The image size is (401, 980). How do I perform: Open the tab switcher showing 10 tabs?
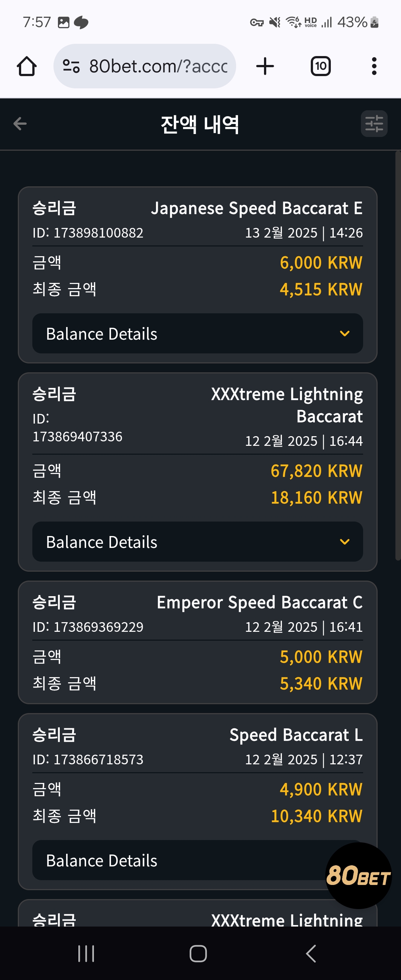coord(320,66)
